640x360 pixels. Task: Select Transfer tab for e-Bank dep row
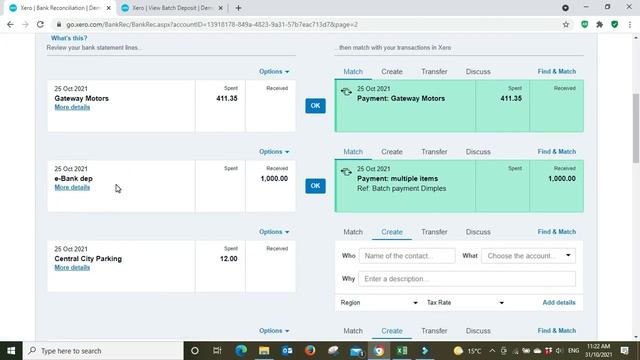pyautogui.click(x=434, y=151)
